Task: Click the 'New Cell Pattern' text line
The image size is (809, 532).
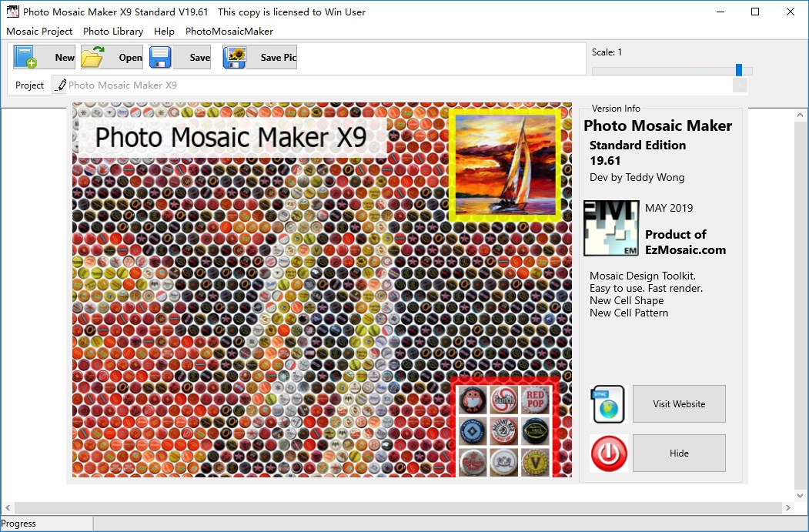Action: [x=629, y=313]
